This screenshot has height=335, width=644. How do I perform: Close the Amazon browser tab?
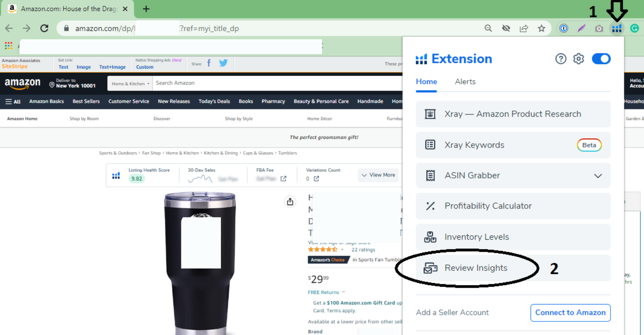tap(125, 9)
